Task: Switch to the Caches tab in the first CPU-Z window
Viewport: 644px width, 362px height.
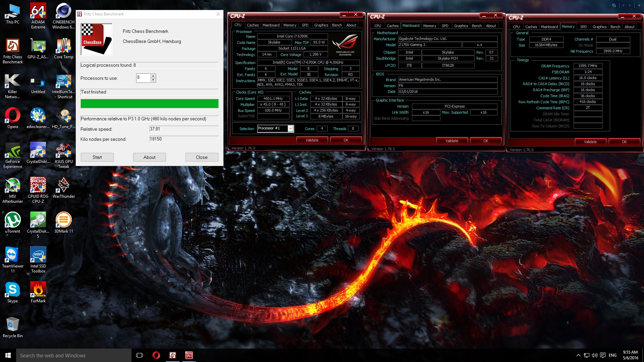Action: pyautogui.click(x=253, y=25)
